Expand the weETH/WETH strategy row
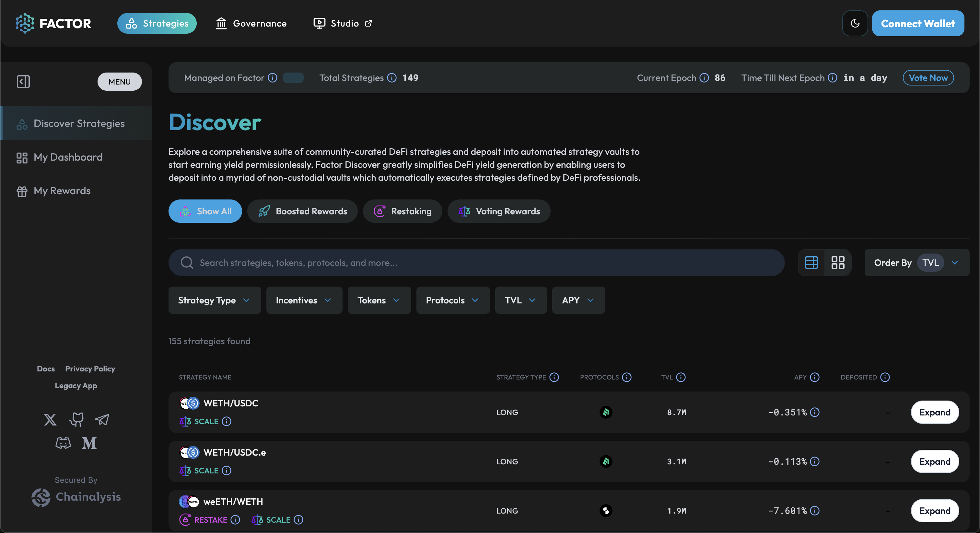Screen dimensions: 980x533 click(934, 511)
